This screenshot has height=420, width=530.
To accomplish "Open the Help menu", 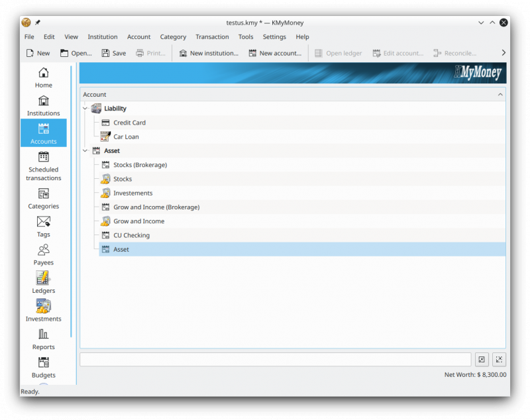I will pos(302,37).
